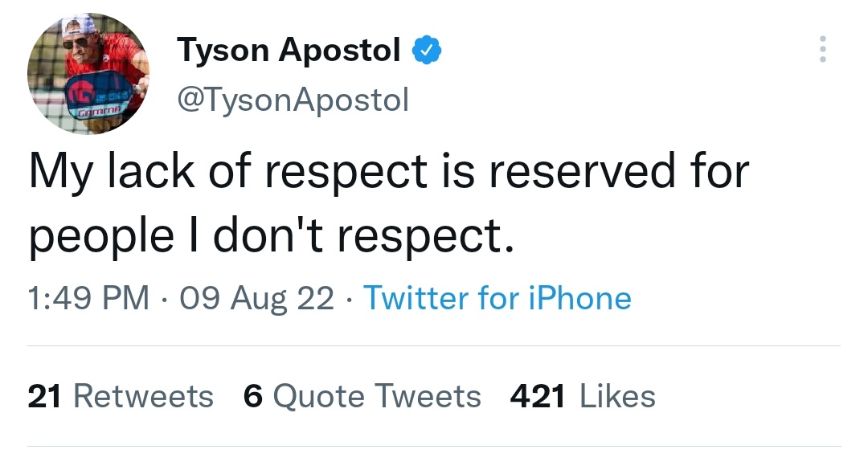Screen dimensions: 868x474
Task: Click the tweet text about respect
Action: pos(389,203)
